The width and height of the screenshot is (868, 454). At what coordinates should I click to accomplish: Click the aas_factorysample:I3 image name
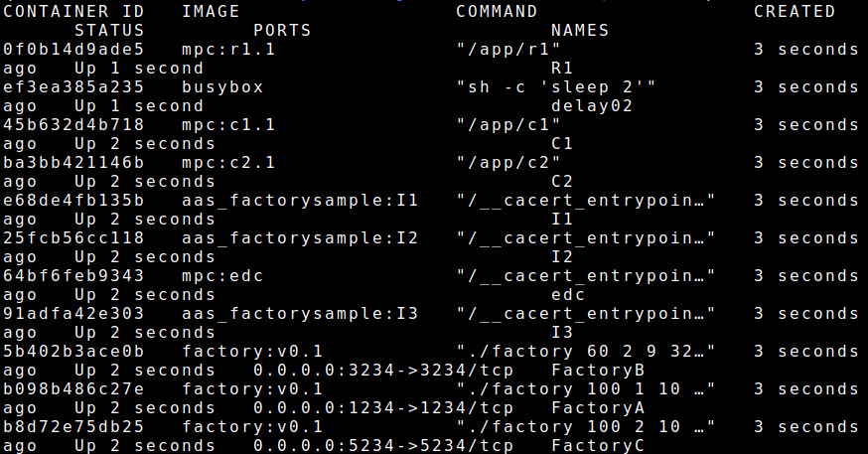pos(300,313)
